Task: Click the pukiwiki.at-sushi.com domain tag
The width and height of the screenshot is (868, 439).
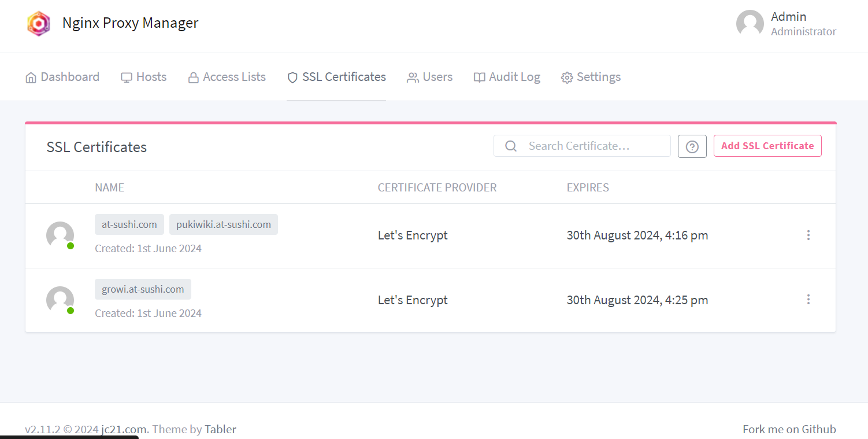Action: pos(224,224)
